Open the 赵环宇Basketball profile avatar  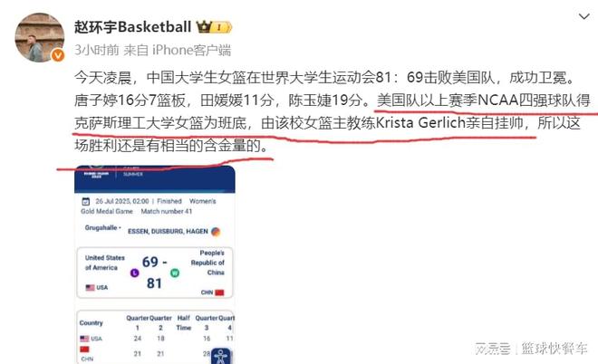pos(39,37)
